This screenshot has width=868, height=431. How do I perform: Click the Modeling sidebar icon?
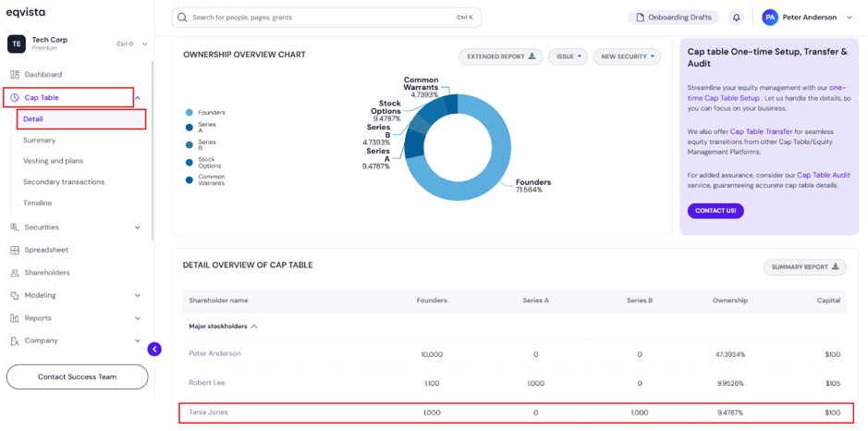[15, 295]
